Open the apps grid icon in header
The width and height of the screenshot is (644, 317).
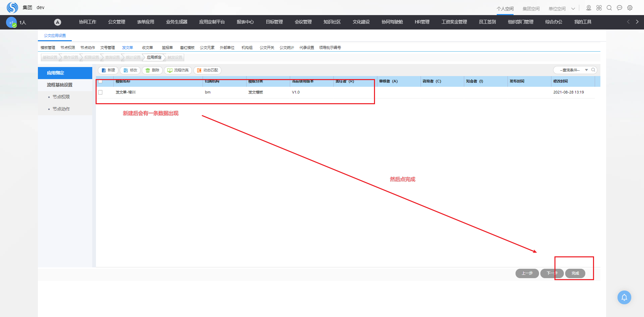[599, 8]
